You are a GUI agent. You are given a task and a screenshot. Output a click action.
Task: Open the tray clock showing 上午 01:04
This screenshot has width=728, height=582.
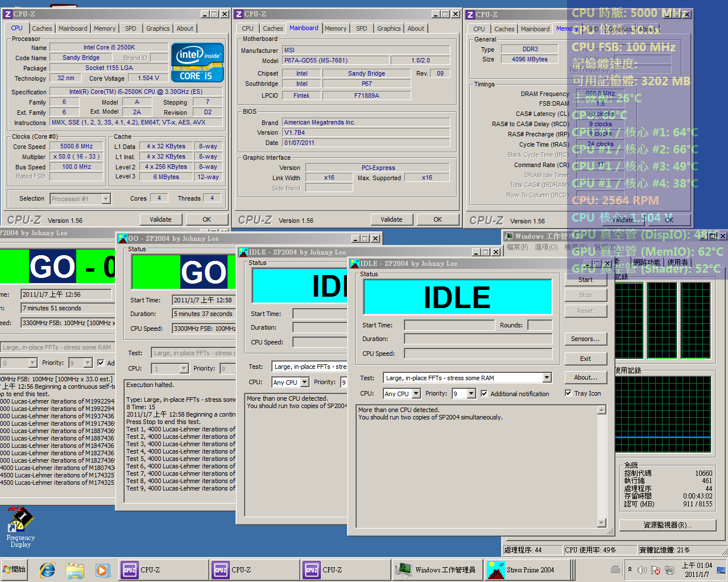coord(697,570)
